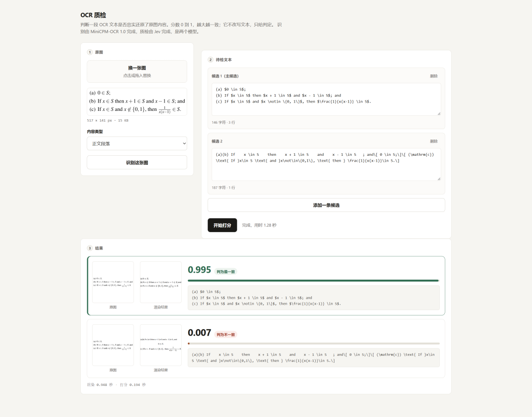Click the 判为不一致 badge

point(226,335)
